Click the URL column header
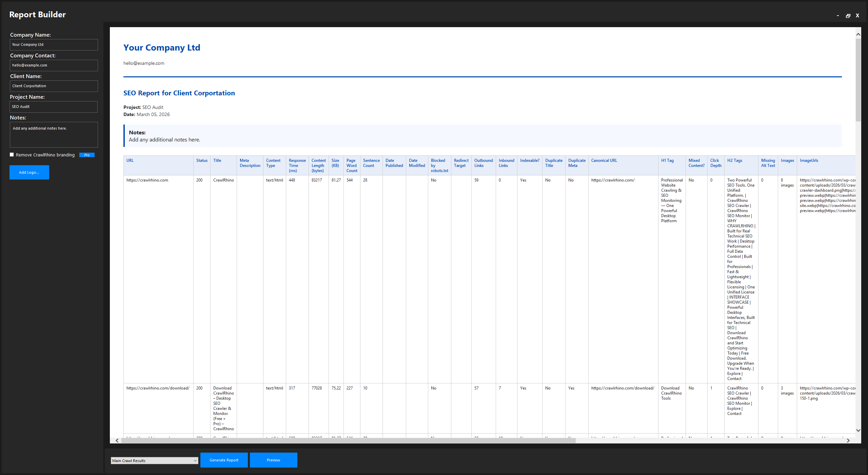This screenshot has height=475, width=868. click(x=130, y=160)
